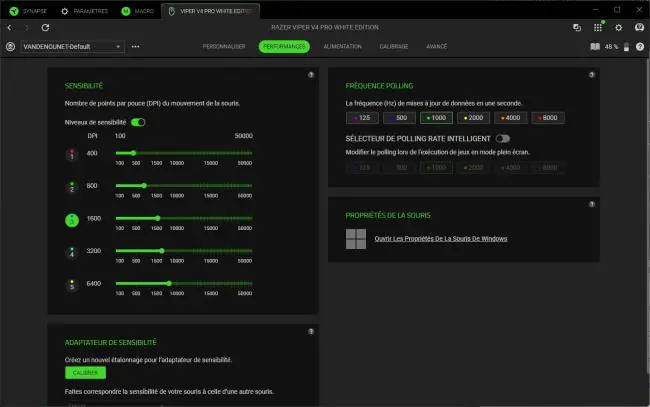Click the 400 DPI slider handle
Screen dimensions: 650x407
click(133, 153)
